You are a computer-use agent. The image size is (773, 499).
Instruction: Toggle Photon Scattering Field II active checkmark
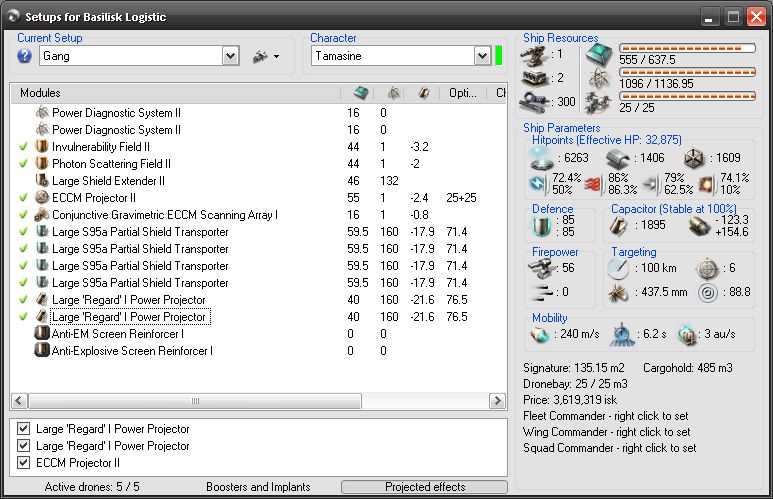[23, 164]
